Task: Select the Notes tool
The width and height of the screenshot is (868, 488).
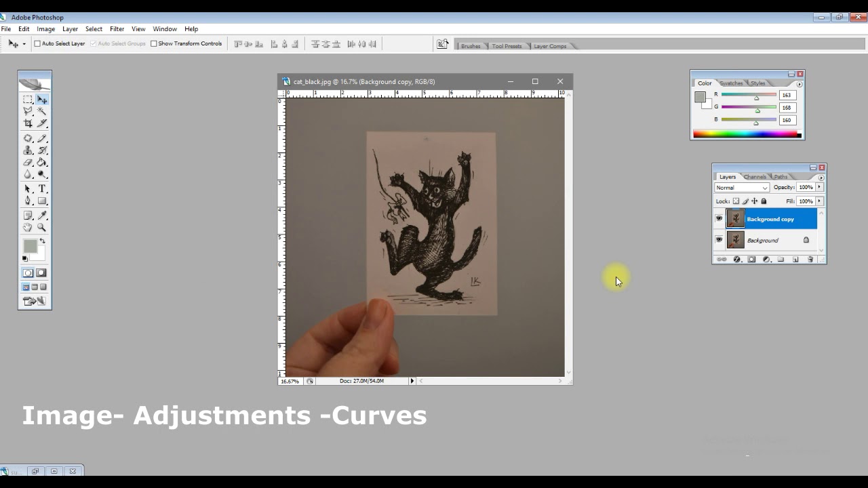Action: pos(28,216)
